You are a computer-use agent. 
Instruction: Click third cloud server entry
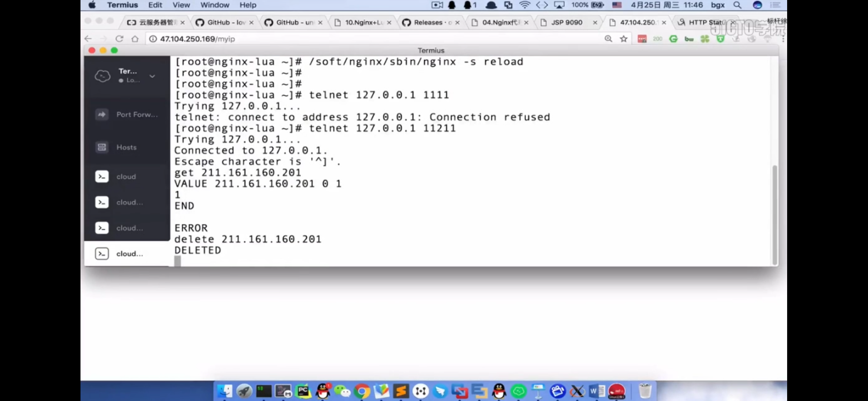point(129,228)
